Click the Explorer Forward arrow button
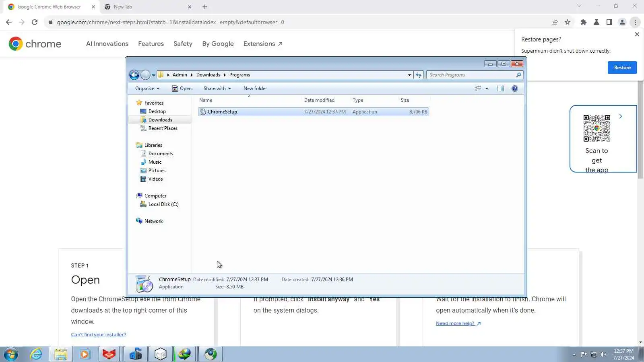The image size is (644, 362). (x=145, y=75)
